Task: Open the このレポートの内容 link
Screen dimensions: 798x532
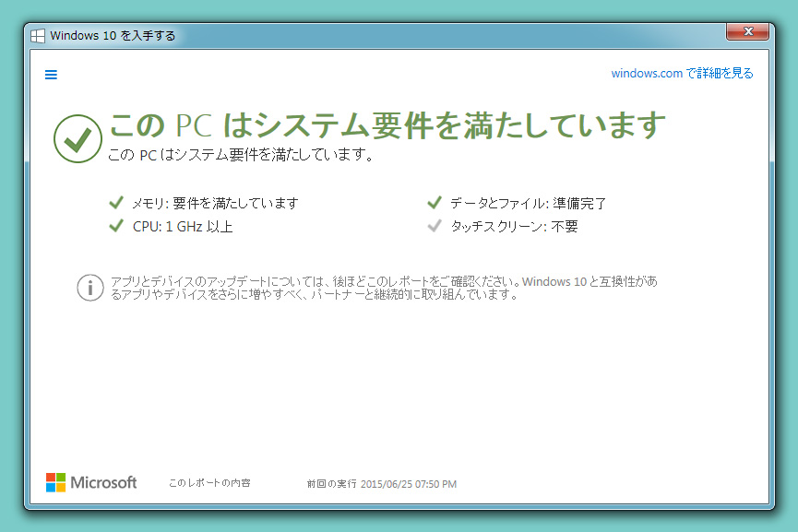Action: (x=209, y=483)
